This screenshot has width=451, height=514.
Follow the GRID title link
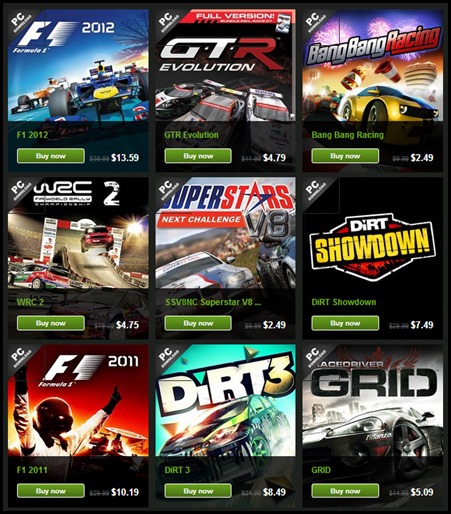321,470
